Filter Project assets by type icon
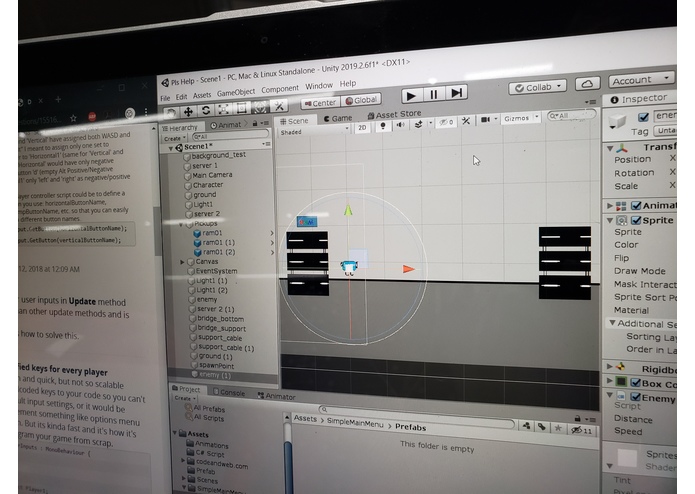Image resolution: width=695 pixels, height=494 pixels. click(x=527, y=426)
